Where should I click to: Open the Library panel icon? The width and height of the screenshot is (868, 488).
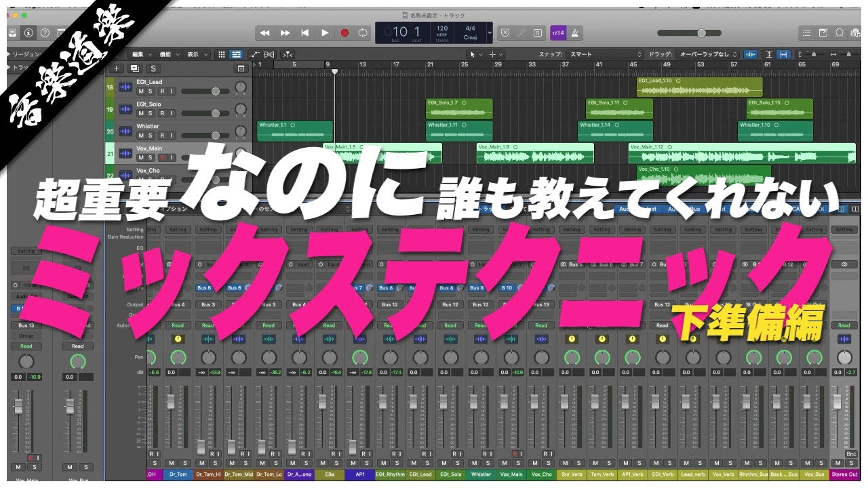(x=12, y=33)
